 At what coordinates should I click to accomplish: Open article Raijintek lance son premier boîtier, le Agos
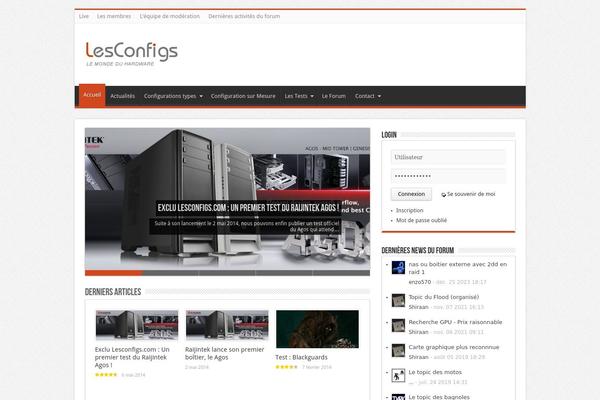pos(225,353)
